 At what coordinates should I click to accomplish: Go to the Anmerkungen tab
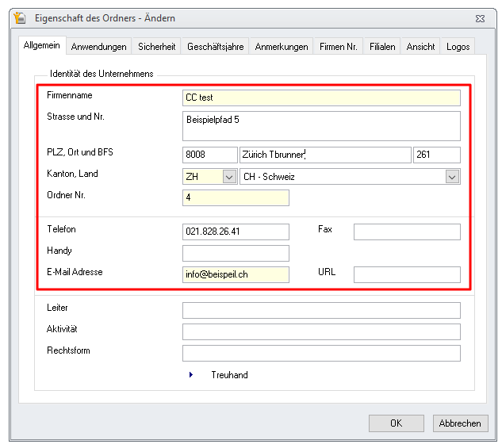281,47
